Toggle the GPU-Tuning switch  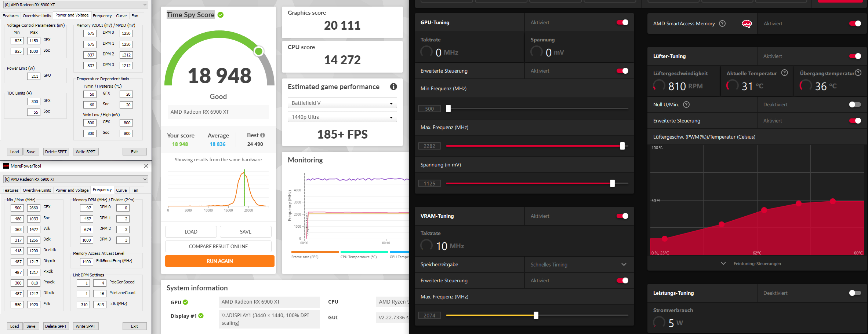622,22
